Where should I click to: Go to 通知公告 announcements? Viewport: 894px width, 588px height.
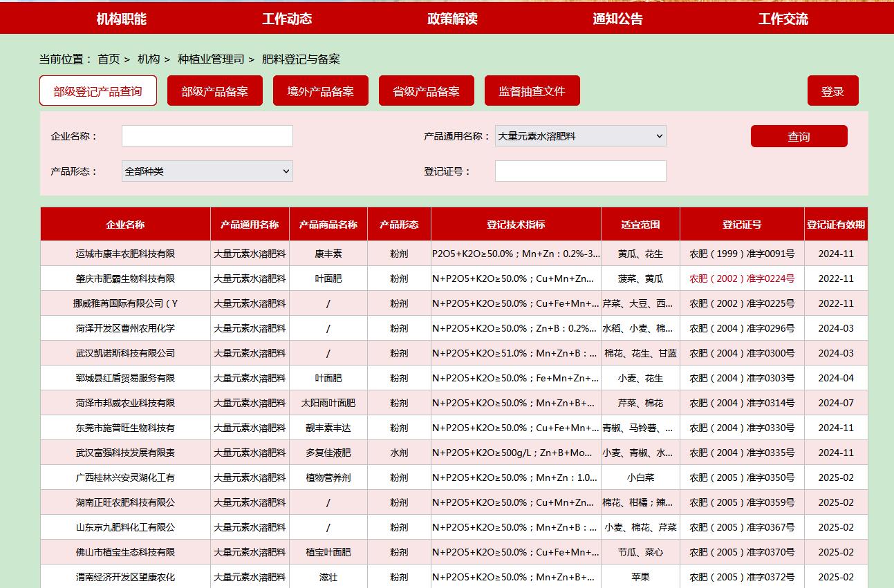click(617, 17)
